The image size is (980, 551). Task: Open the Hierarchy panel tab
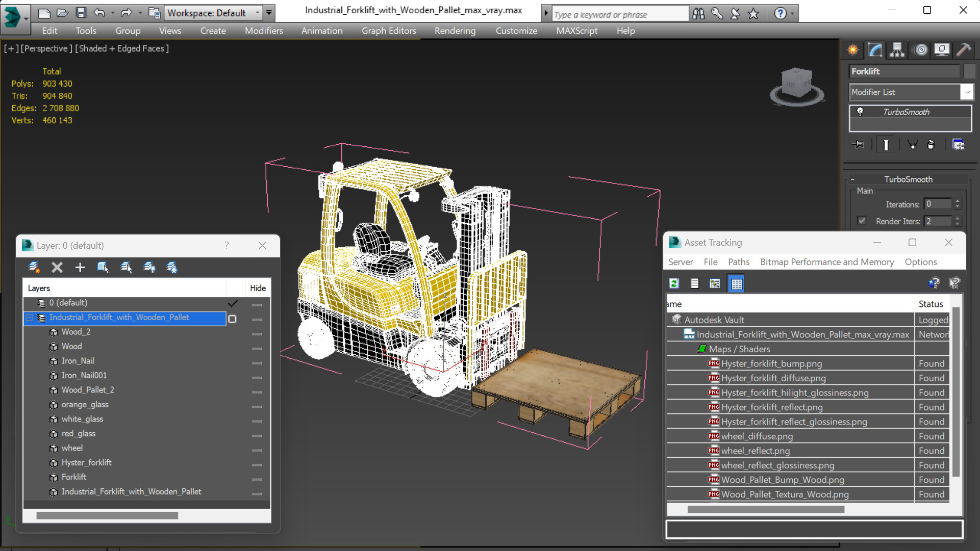pyautogui.click(x=897, y=49)
